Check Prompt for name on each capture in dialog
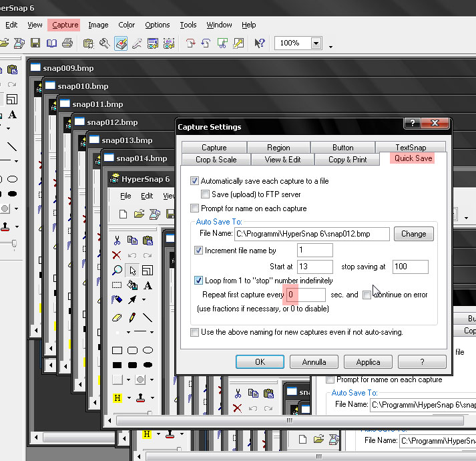The image size is (476, 461). tap(194, 208)
